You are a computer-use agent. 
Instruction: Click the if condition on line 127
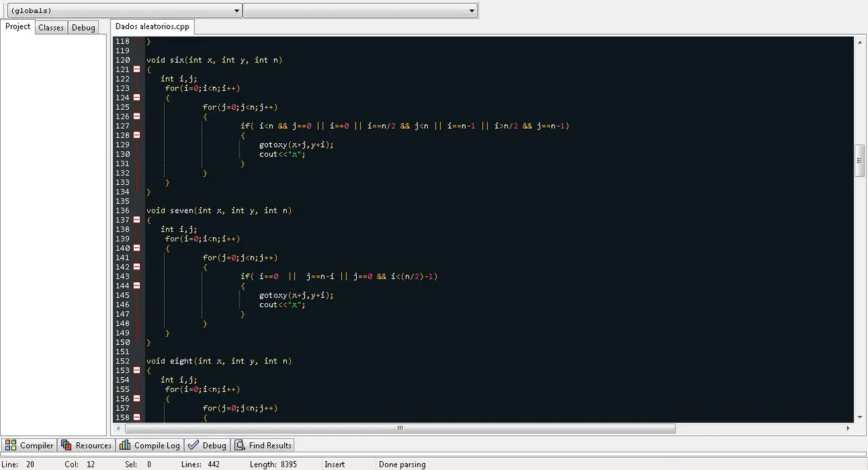(x=405, y=125)
